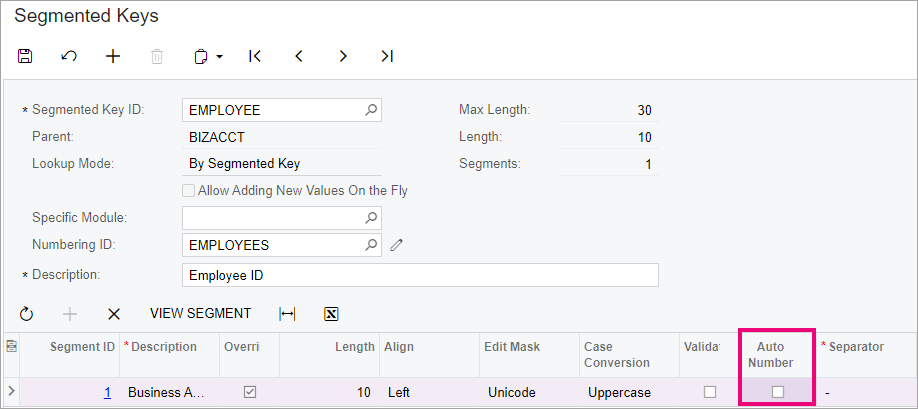Open Segmented Key ID lookup selector
The width and height of the screenshot is (918, 409).
371,109
